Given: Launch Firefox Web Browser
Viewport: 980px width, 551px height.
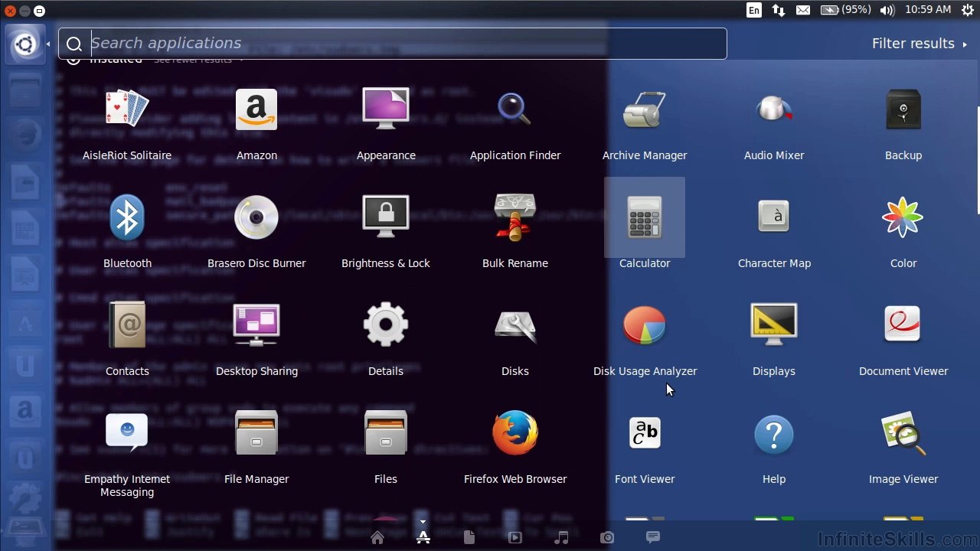Looking at the screenshot, I should click(x=515, y=447).
